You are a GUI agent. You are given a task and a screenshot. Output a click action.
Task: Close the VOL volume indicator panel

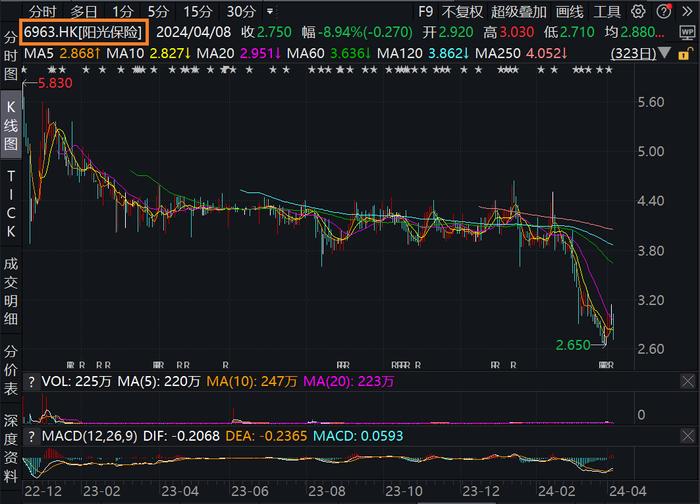688,381
